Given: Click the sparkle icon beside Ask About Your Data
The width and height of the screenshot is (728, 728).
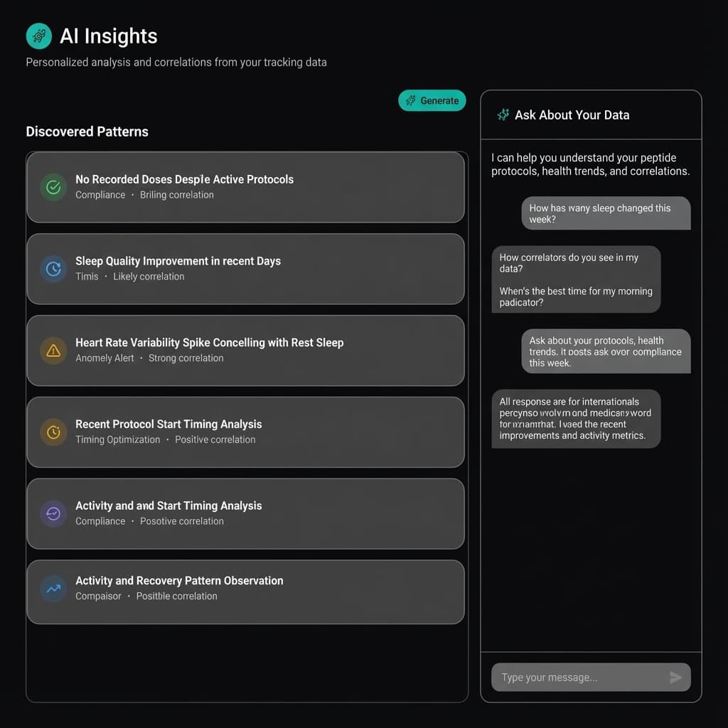Looking at the screenshot, I should click(503, 114).
